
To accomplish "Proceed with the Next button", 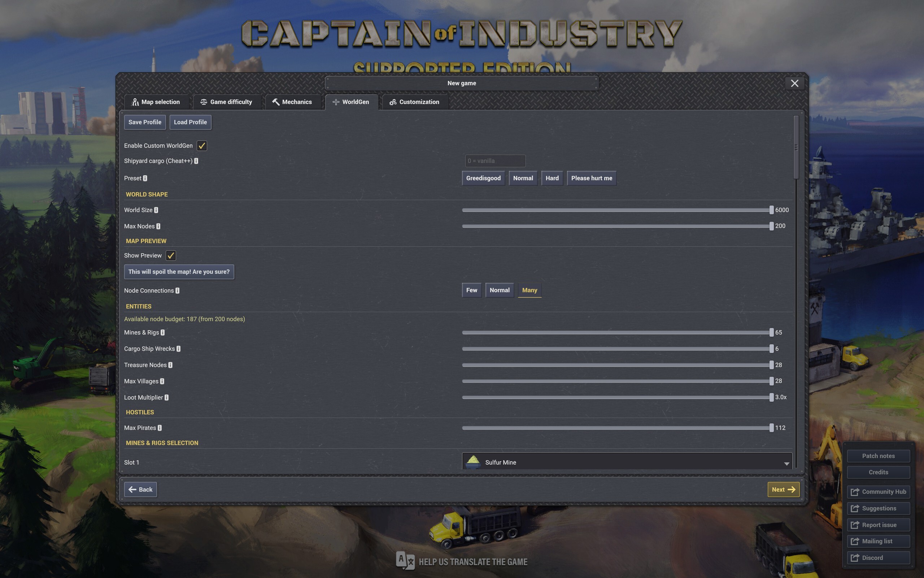I will (x=784, y=489).
